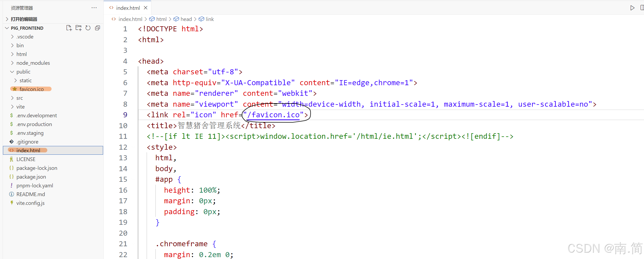
Task: Switch to the index.html editor tab
Action: (x=128, y=8)
